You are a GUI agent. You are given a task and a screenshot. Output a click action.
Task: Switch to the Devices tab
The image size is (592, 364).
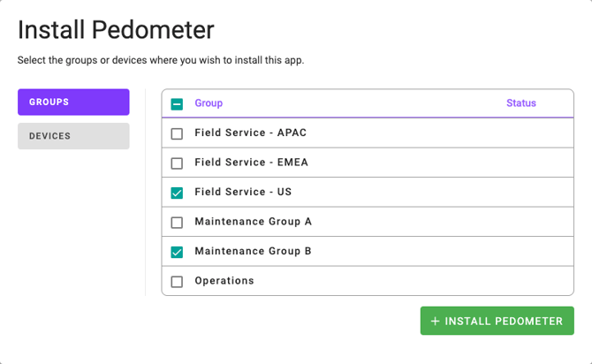pyautogui.click(x=73, y=136)
